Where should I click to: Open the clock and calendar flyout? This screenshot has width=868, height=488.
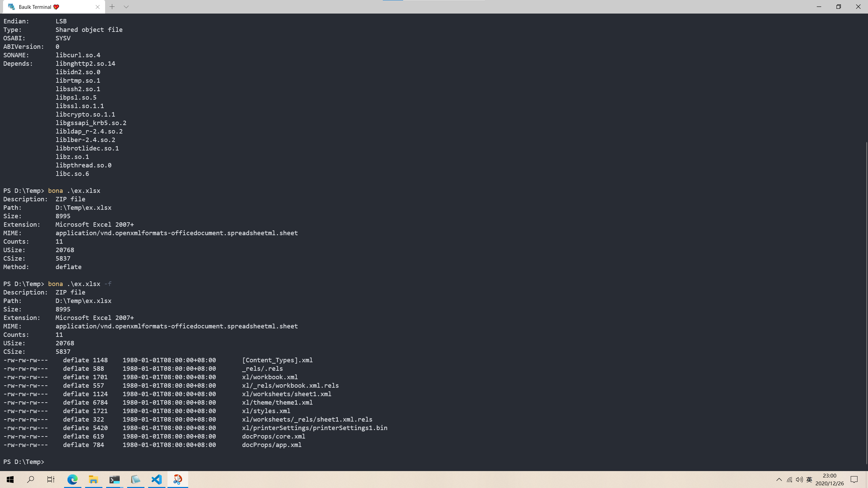click(x=829, y=480)
